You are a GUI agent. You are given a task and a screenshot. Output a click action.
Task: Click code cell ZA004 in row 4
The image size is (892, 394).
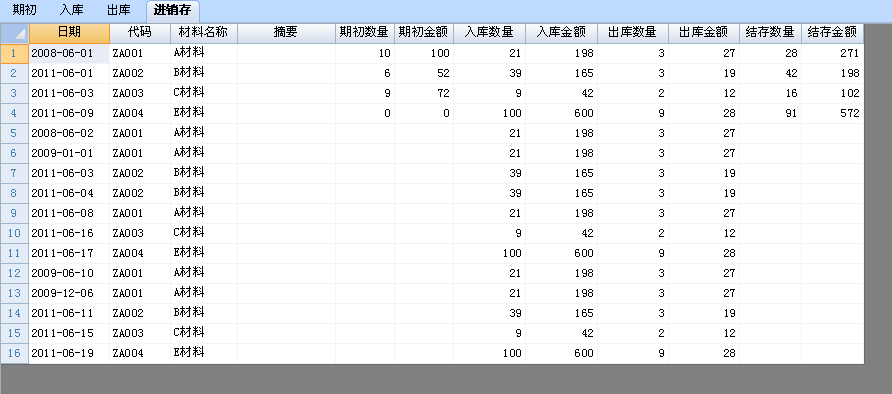point(140,113)
